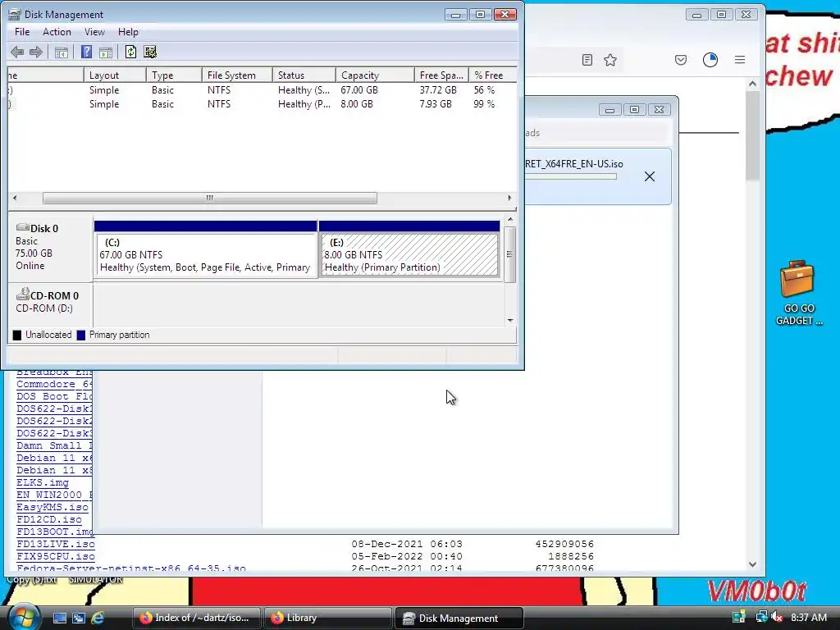Click the Primary partition blue legend swatch

coord(81,335)
